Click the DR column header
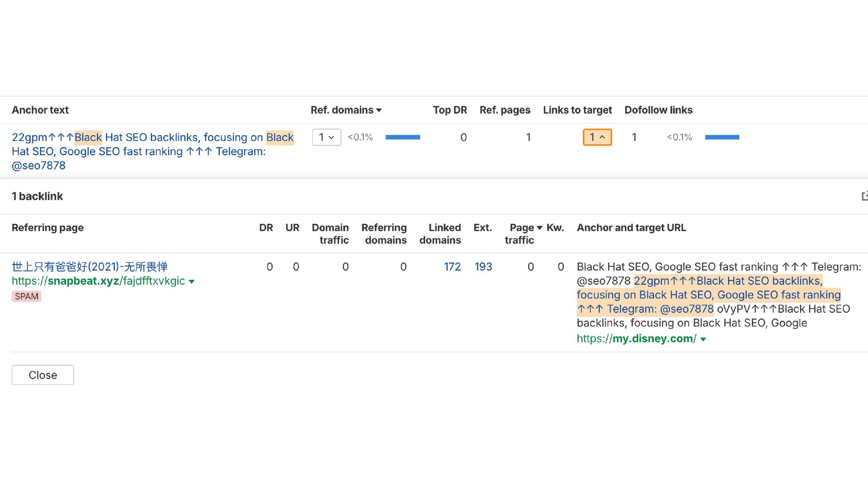 point(266,228)
